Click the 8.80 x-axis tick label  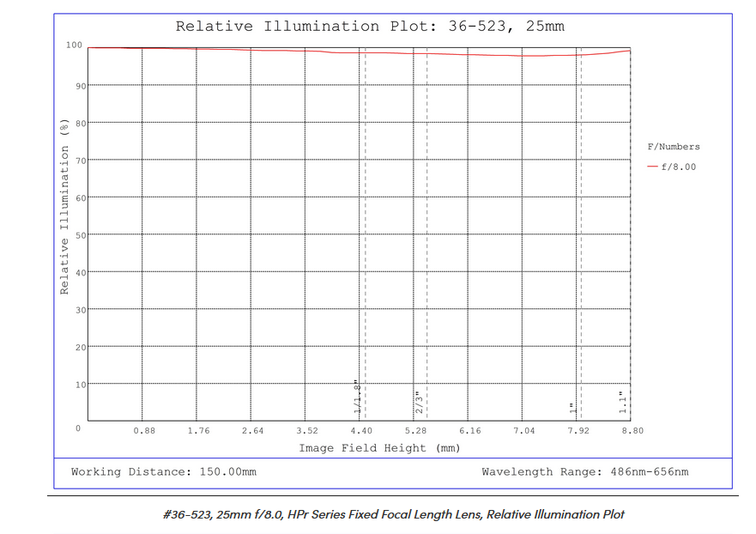(x=632, y=430)
